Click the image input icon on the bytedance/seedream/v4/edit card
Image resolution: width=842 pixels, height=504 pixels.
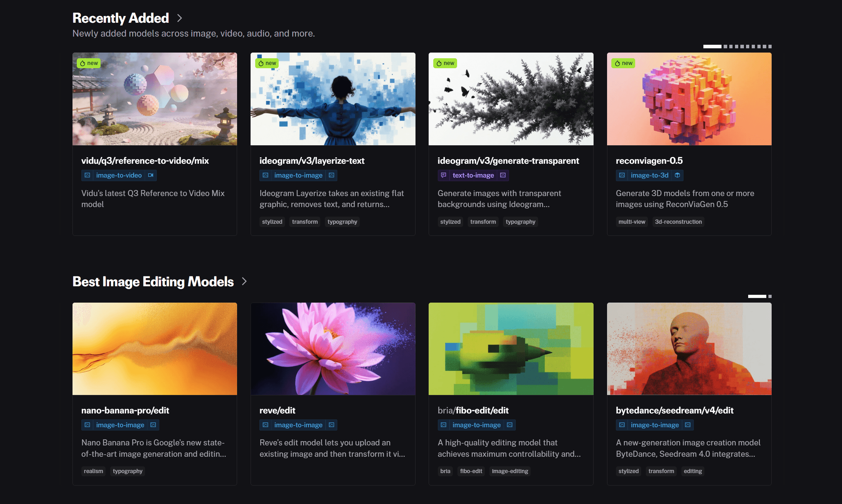click(x=622, y=425)
